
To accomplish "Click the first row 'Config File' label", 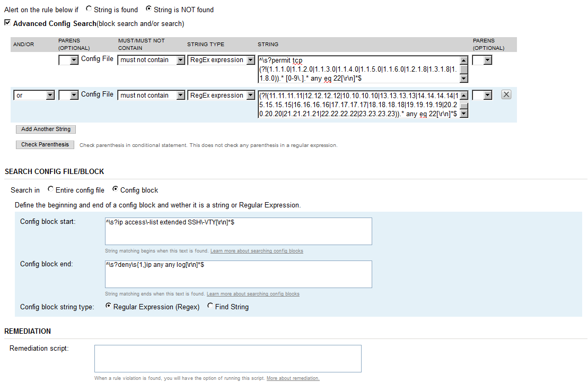I will point(97,59).
